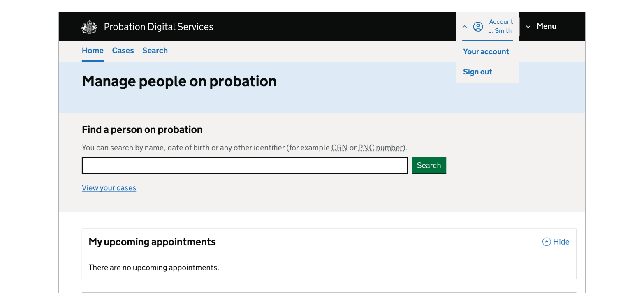Click the royal crown crest icon
644x293 pixels.
point(89,26)
